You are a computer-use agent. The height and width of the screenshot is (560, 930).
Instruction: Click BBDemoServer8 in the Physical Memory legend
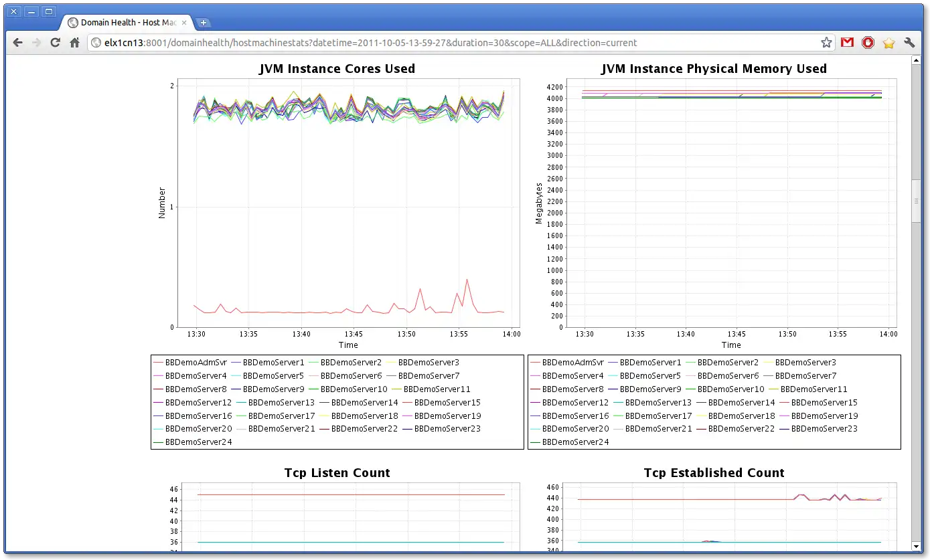tap(572, 389)
